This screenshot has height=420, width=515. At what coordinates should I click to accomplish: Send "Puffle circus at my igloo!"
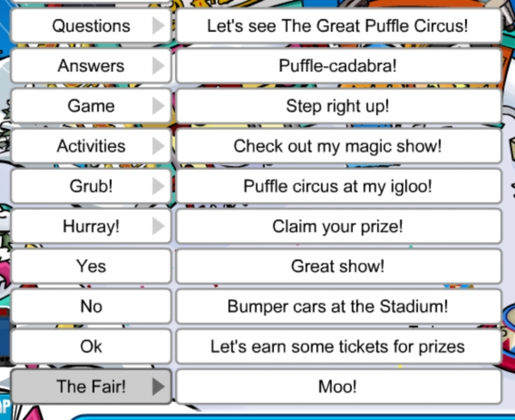(337, 186)
